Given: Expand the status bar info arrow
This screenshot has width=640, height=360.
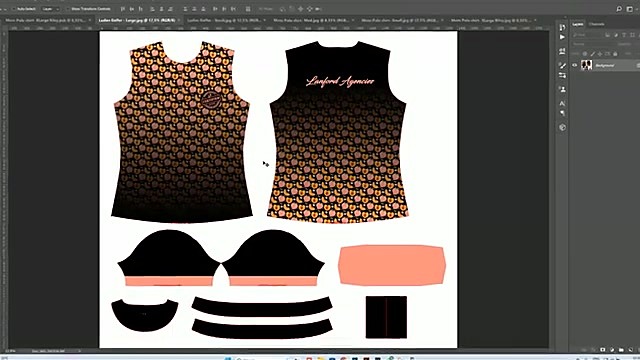Looking at the screenshot, I should point(79,351).
